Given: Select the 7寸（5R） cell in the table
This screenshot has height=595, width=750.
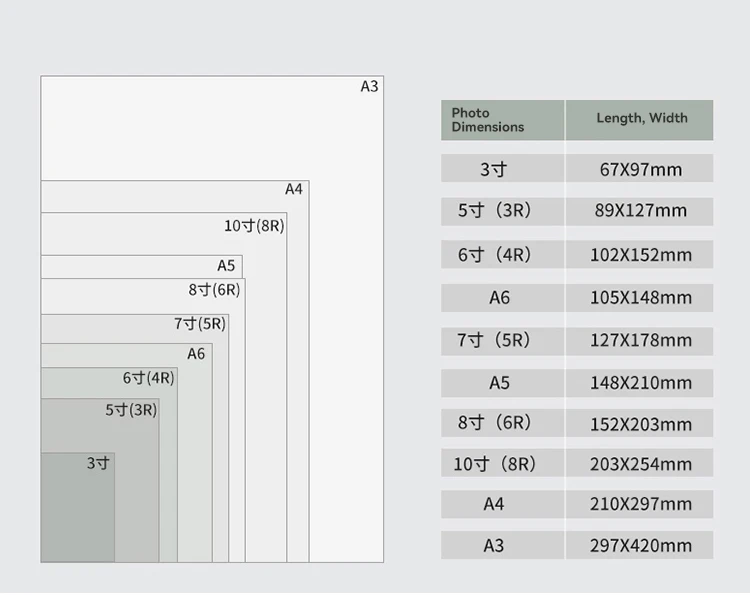Looking at the screenshot, I should [503, 341].
